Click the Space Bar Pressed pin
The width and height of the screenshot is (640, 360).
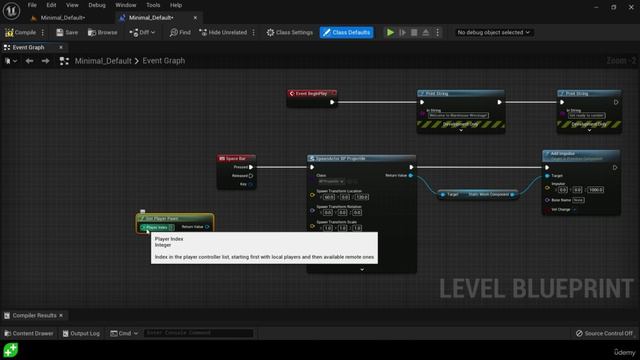tap(251, 167)
